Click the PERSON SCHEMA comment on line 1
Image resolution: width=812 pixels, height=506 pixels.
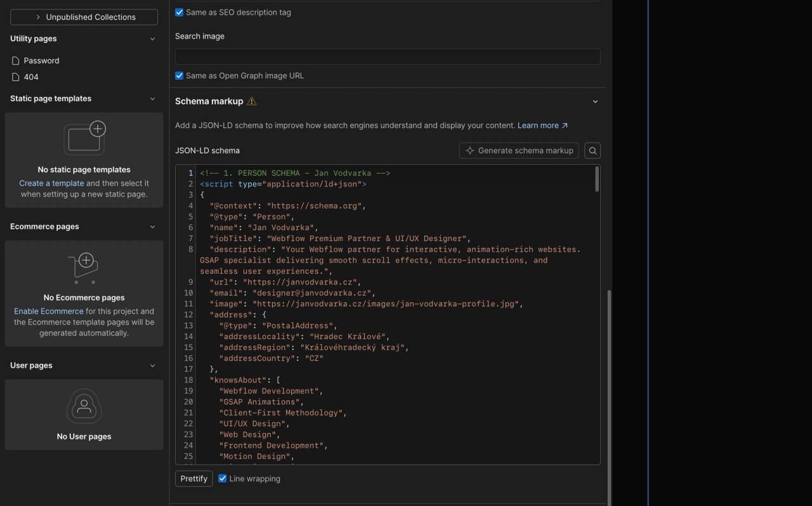pos(295,173)
